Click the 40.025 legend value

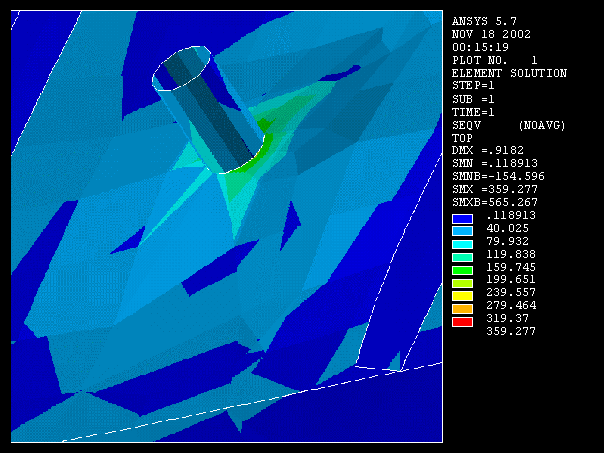point(507,228)
